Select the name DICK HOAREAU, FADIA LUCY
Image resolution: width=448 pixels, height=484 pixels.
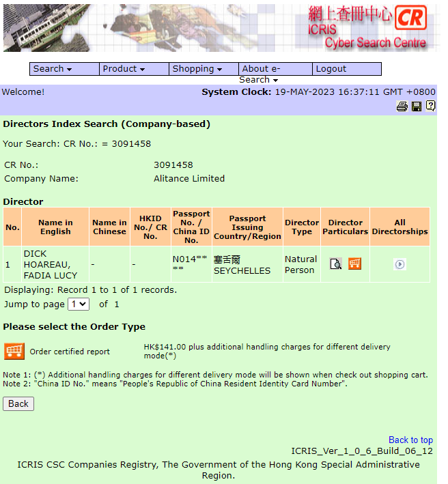(51, 265)
